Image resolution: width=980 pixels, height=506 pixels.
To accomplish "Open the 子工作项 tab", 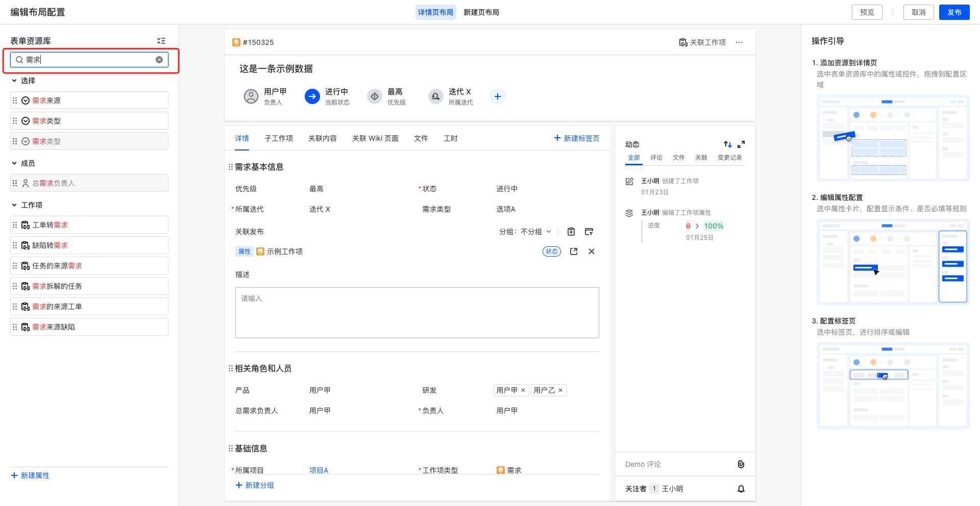I will [x=279, y=138].
